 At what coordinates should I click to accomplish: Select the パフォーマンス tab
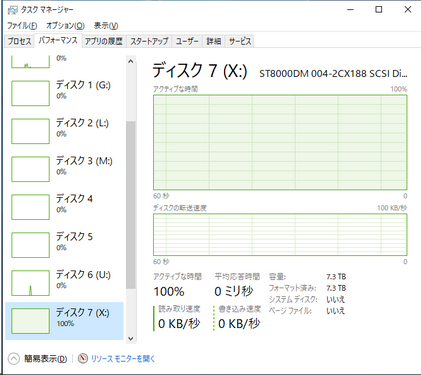[58, 40]
